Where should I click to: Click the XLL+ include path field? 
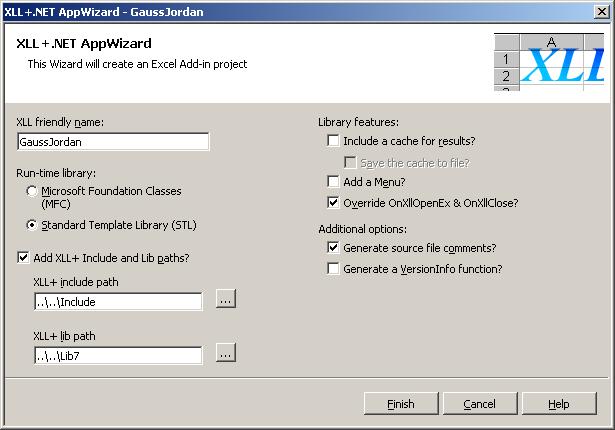[117, 301]
